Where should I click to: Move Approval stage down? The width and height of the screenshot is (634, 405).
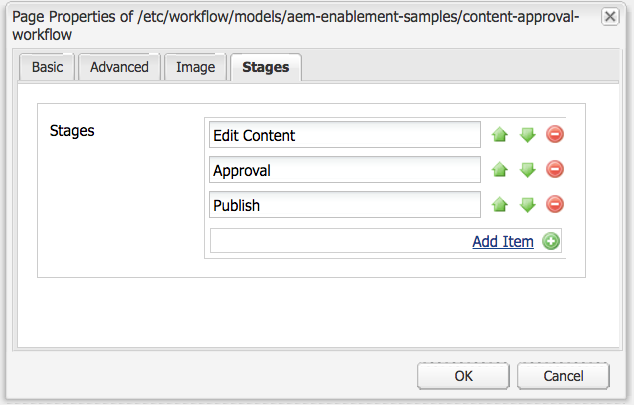(527, 170)
